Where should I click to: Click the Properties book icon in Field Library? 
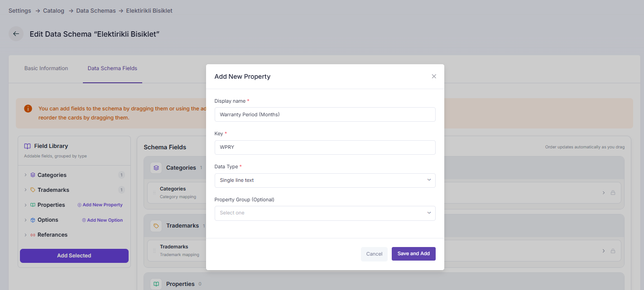pos(33,205)
